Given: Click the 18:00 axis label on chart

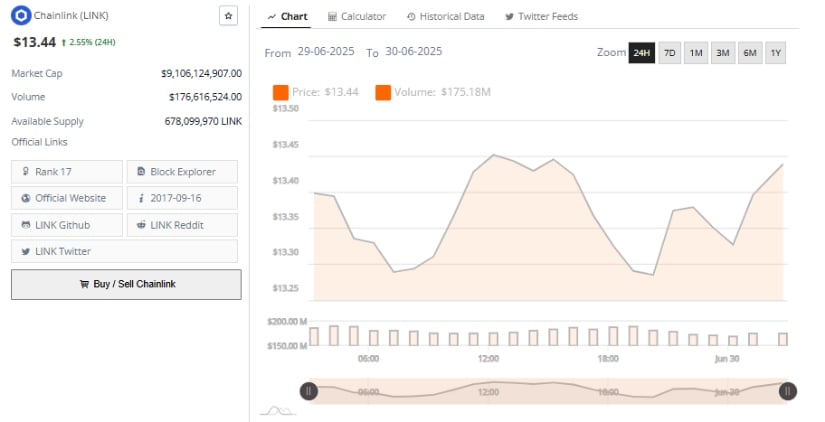Looking at the screenshot, I should coord(608,358).
